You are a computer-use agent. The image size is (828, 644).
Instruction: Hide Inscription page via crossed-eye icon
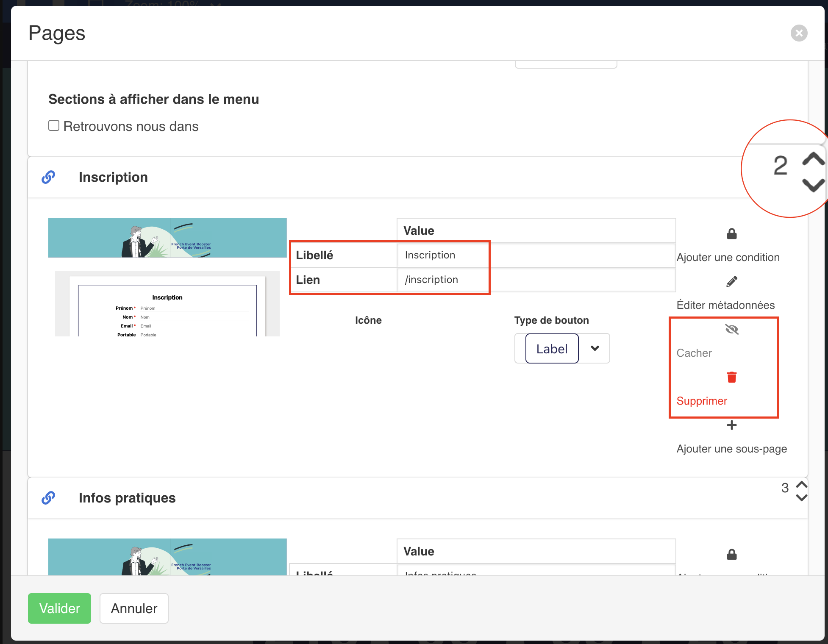[731, 330]
